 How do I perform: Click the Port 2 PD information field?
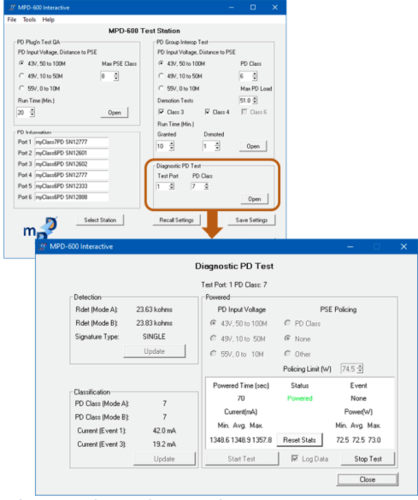pos(72,153)
